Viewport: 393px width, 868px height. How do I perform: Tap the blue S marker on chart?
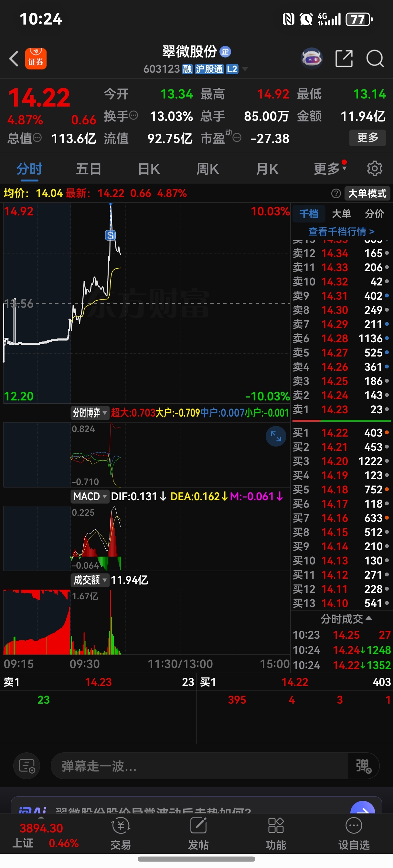coord(110,235)
